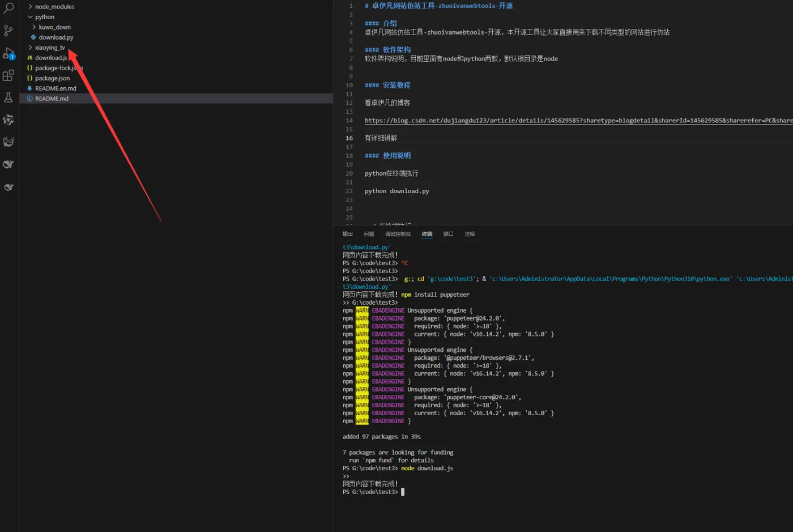This screenshot has width=793, height=532.
Task: Open the 调试控制台 panel tab
Action: tap(398, 234)
